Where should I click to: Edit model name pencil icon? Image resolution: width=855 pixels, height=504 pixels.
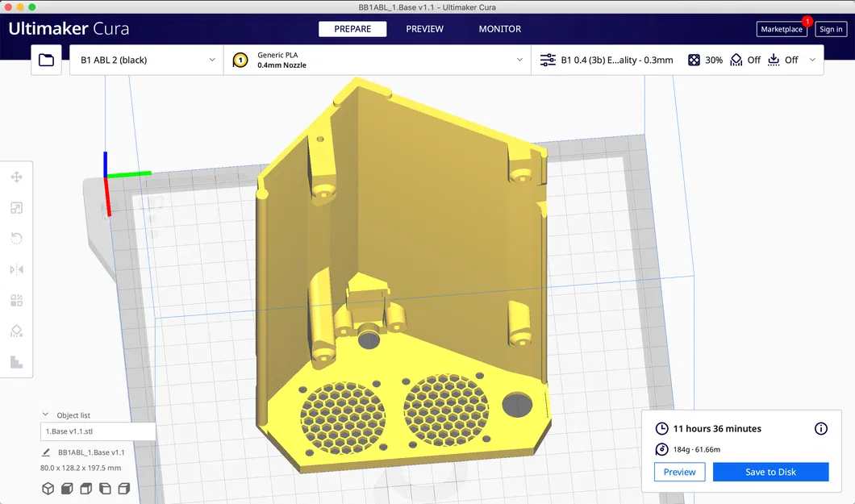tap(46, 452)
